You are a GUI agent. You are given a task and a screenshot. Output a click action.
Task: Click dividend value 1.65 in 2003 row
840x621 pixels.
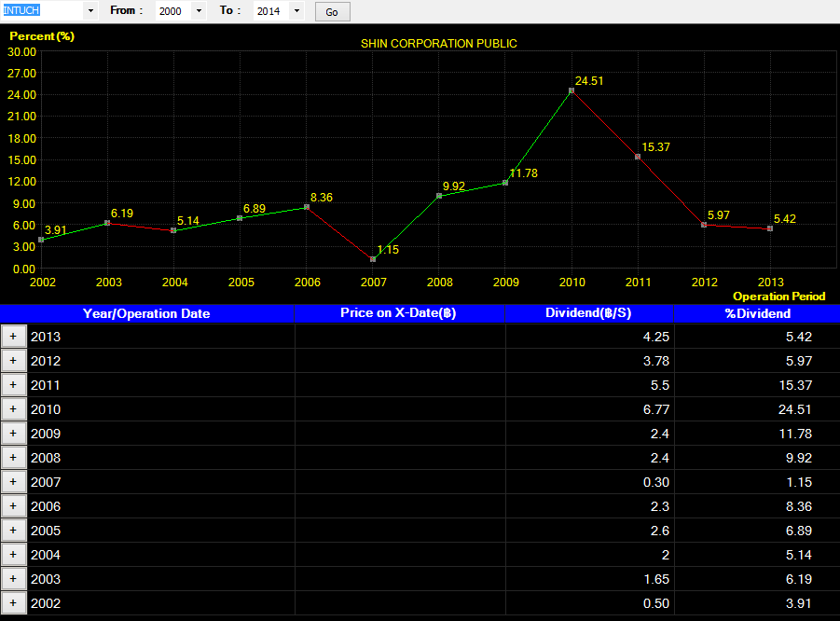pos(656,579)
